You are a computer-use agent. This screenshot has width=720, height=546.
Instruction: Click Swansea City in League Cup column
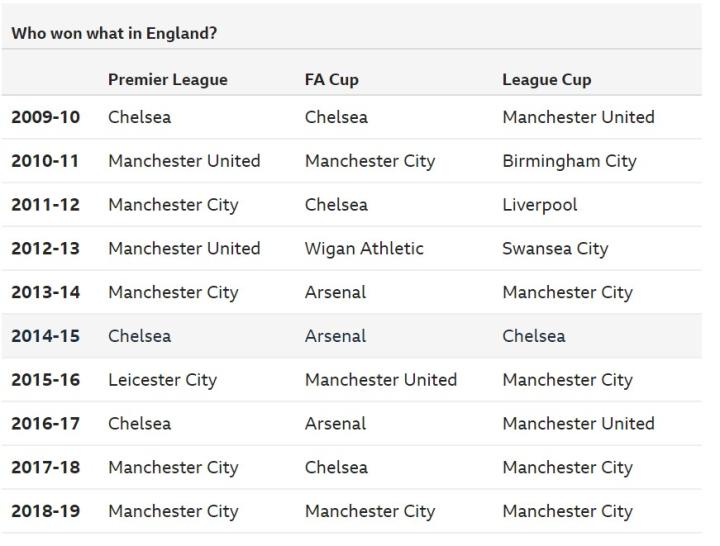pos(555,249)
